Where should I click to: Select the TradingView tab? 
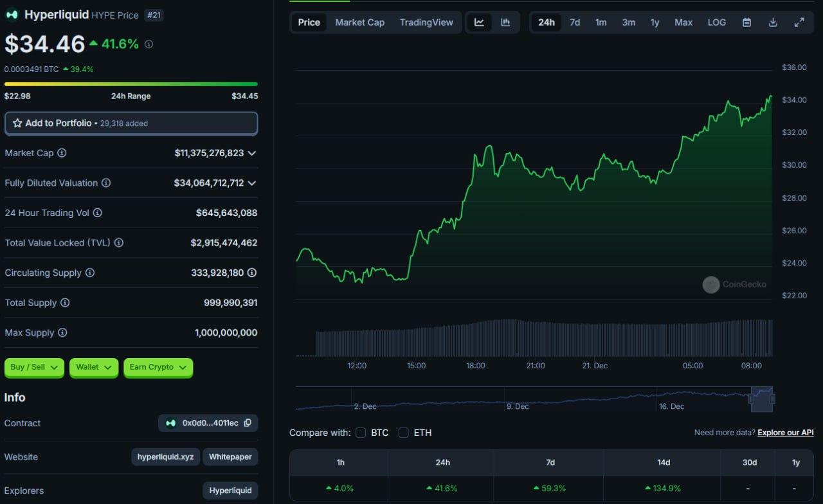click(x=426, y=22)
